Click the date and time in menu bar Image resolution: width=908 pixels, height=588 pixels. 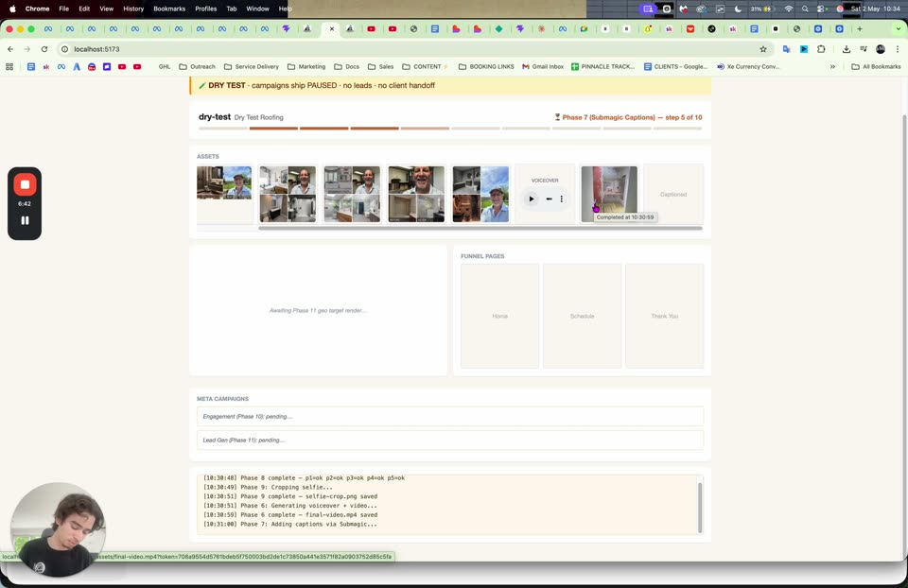pyautogui.click(x=875, y=9)
